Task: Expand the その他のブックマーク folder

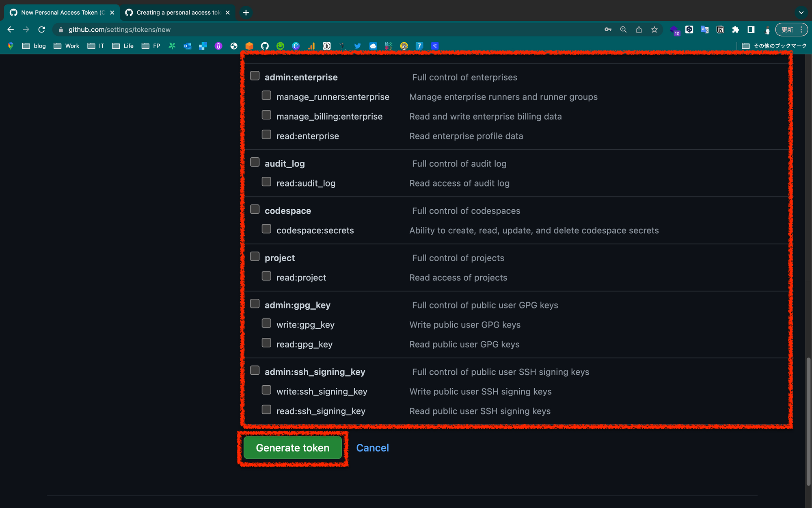Action: [x=774, y=46]
